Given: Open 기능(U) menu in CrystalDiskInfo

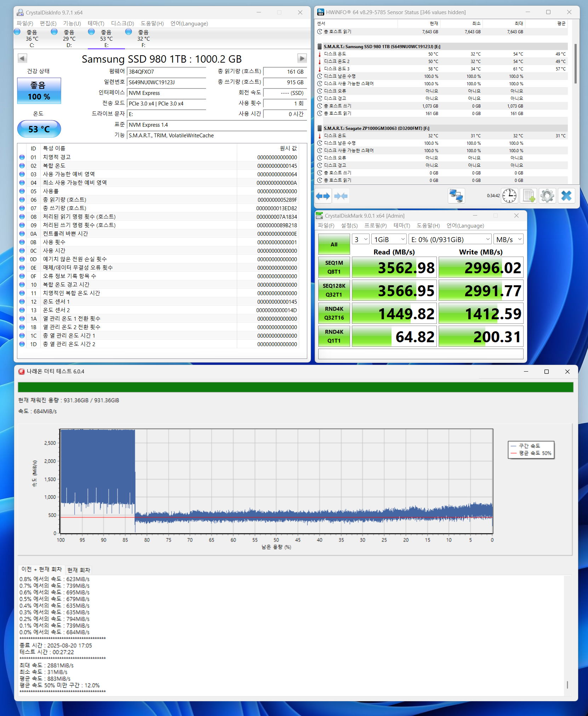Looking at the screenshot, I should tap(72, 23).
